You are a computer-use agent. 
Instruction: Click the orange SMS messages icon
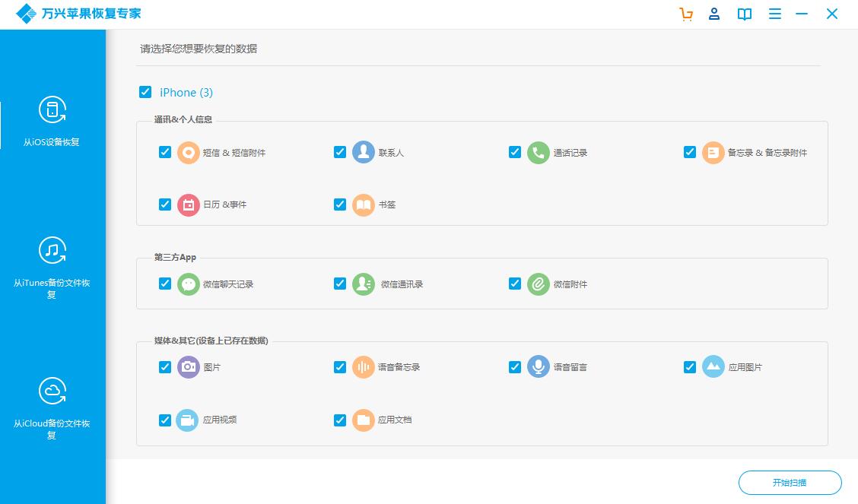(x=188, y=153)
